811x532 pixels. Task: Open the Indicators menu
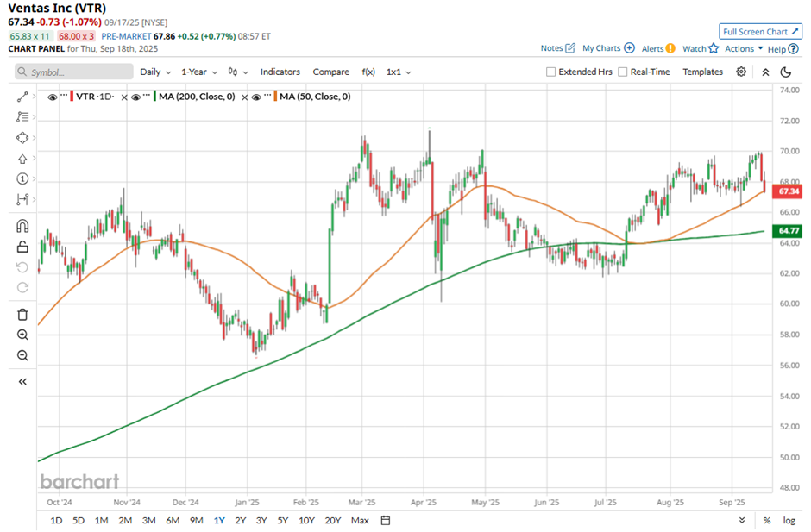(280, 72)
